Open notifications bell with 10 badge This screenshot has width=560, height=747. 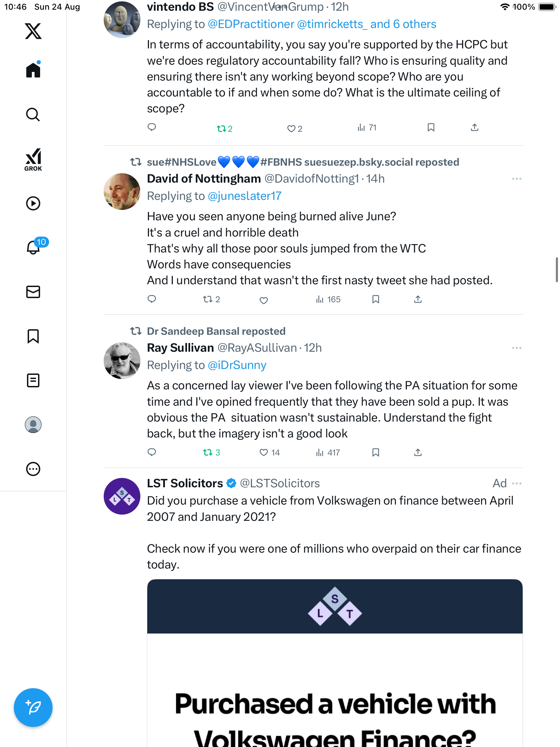(x=34, y=247)
